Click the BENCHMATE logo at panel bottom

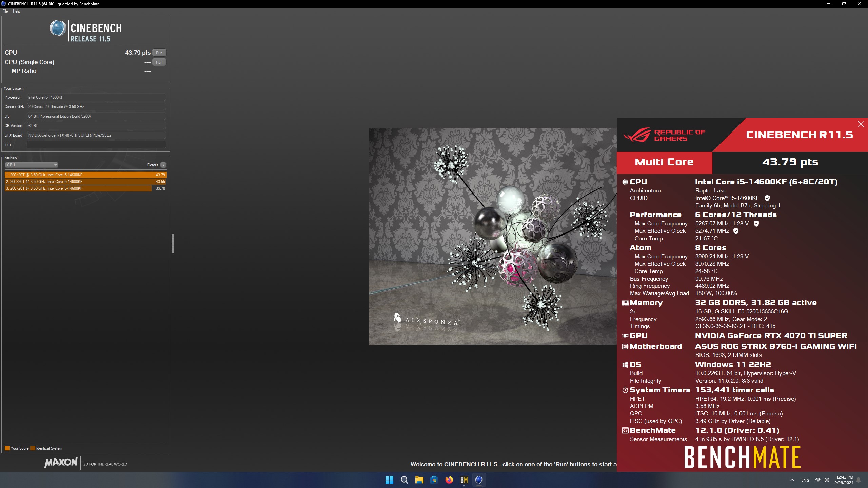[742, 457]
